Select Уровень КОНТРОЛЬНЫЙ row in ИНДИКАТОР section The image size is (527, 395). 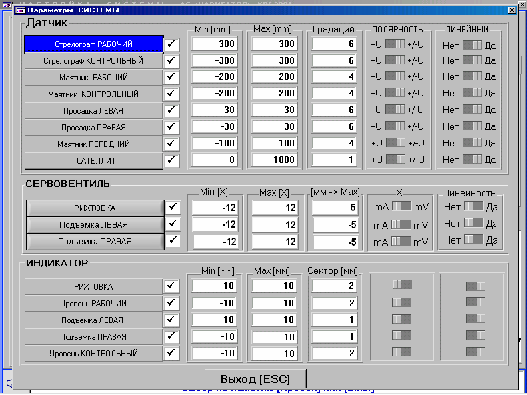click(x=94, y=353)
